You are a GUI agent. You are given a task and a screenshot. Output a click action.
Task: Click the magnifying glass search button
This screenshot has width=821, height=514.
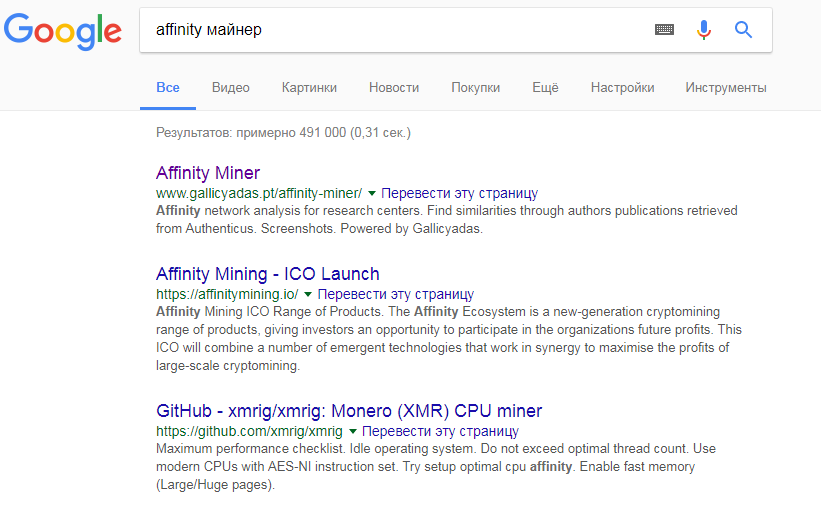tap(743, 30)
